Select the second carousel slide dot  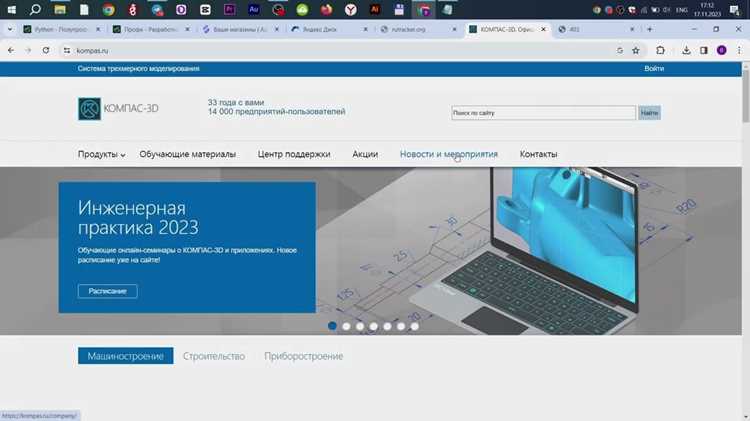tap(346, 326)
